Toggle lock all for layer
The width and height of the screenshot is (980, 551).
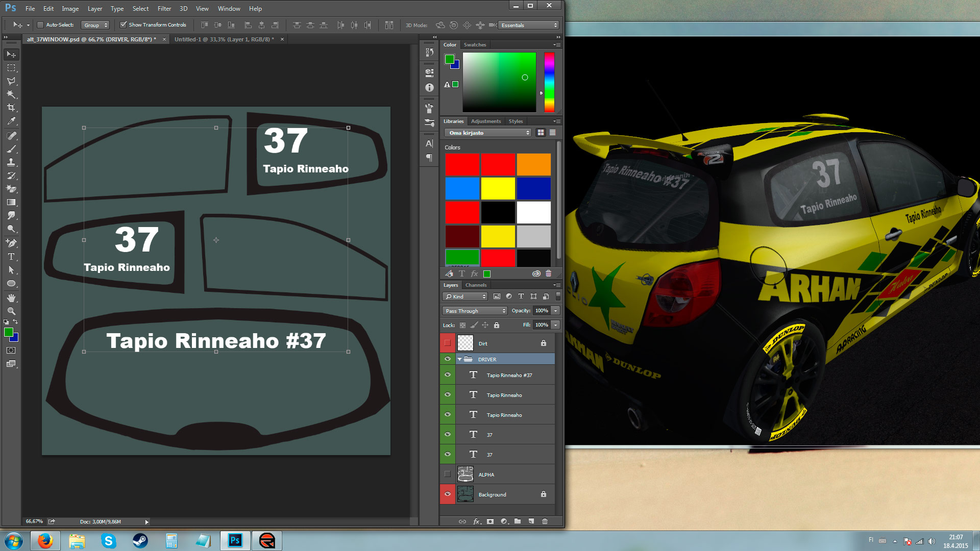[497, 325]
